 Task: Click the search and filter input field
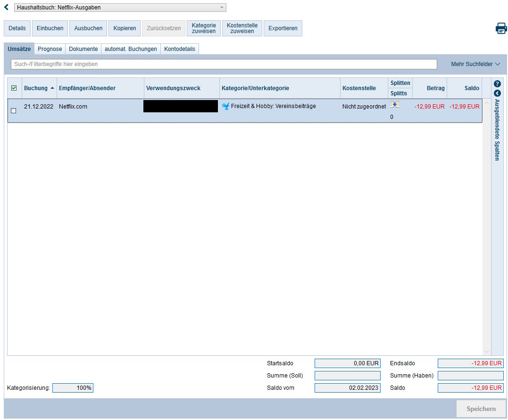point(224,64)
